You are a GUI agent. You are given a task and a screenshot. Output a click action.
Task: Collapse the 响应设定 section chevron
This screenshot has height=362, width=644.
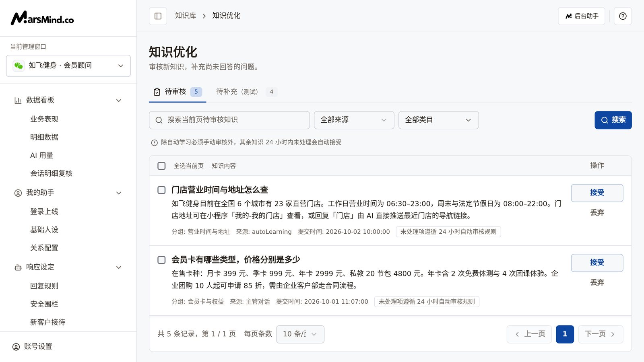(x=119, y=267)
